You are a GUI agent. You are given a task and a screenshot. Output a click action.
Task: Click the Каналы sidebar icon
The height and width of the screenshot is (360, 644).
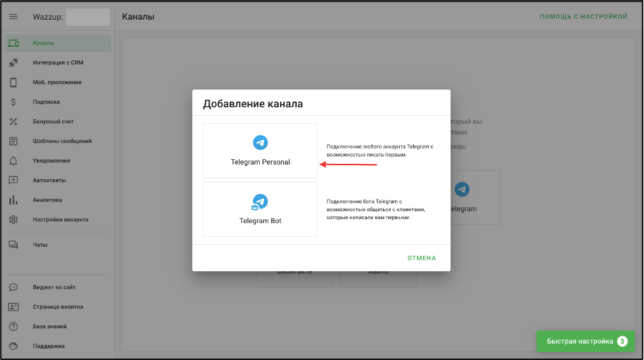pyautogui.click(x=13, y=43)
